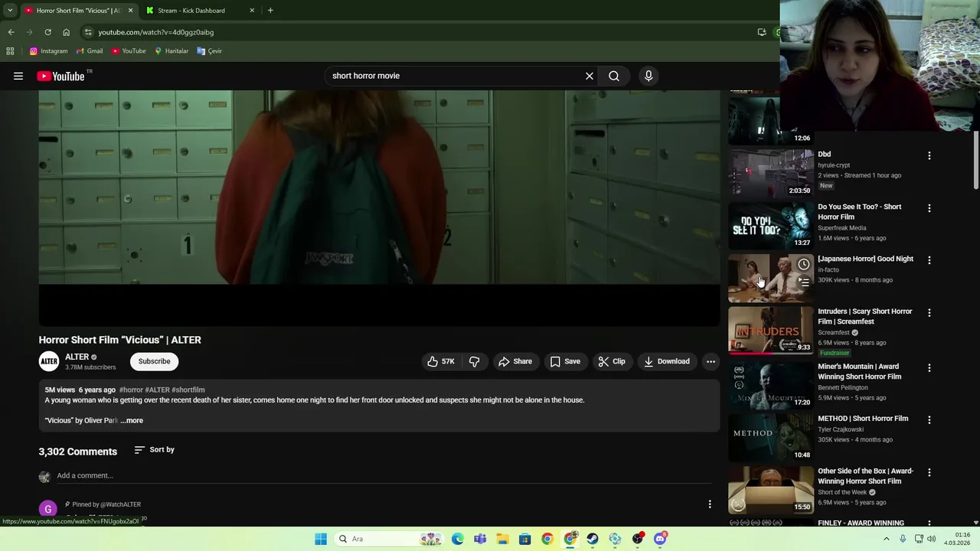The image size is (980, 551).
Task: Expand the description with ...more
Action: pos(132,420)
